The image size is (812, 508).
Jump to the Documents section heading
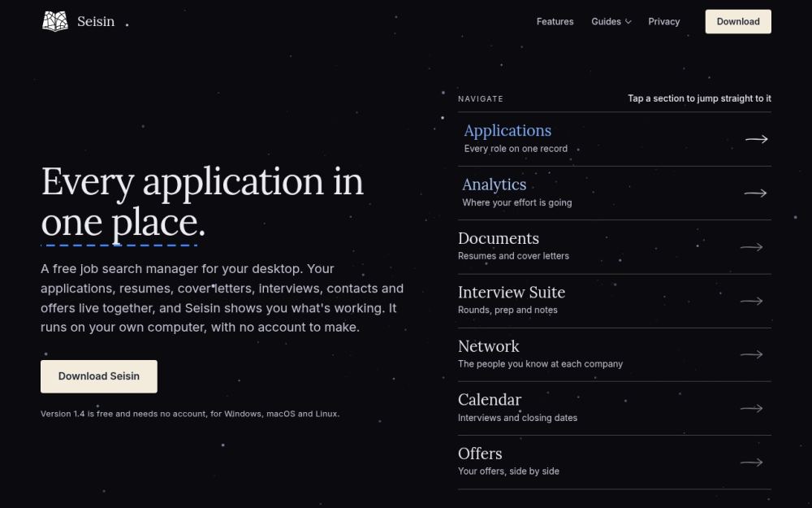[499, 238]
